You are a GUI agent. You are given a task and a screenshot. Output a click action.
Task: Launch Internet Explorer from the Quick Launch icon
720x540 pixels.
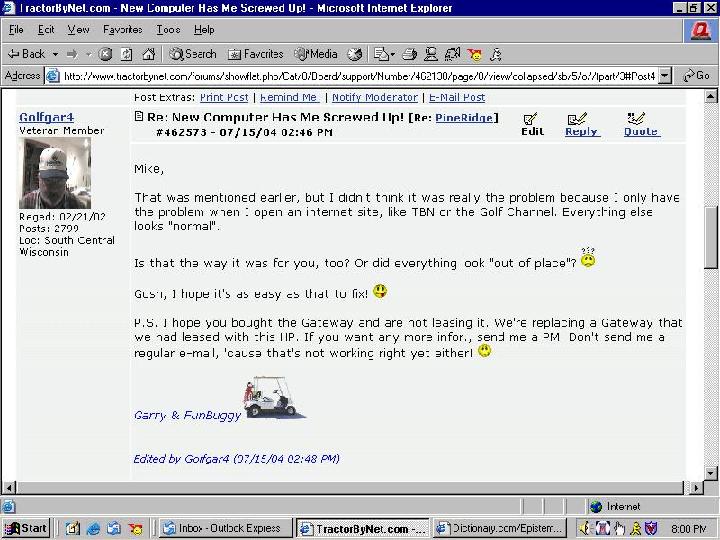[93, 529]
